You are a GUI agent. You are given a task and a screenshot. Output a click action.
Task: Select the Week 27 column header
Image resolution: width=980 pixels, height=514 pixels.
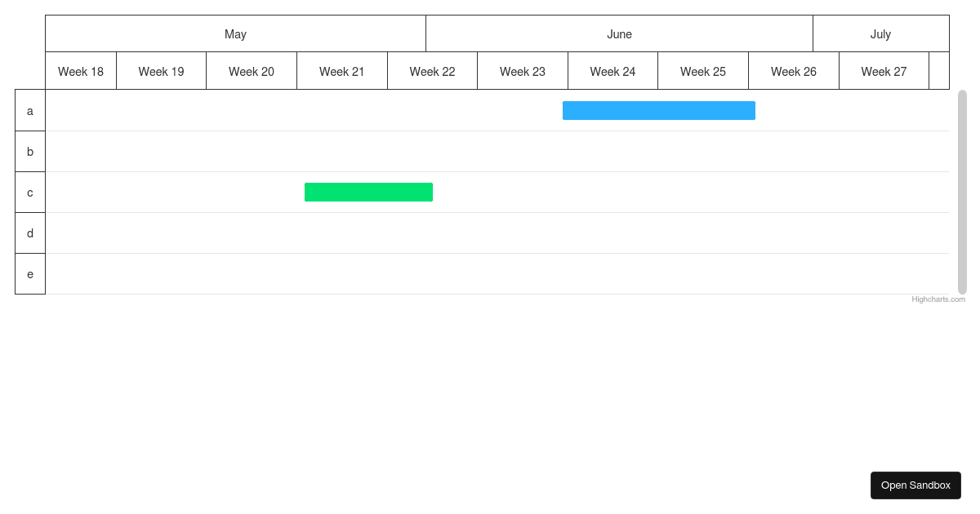884,72
